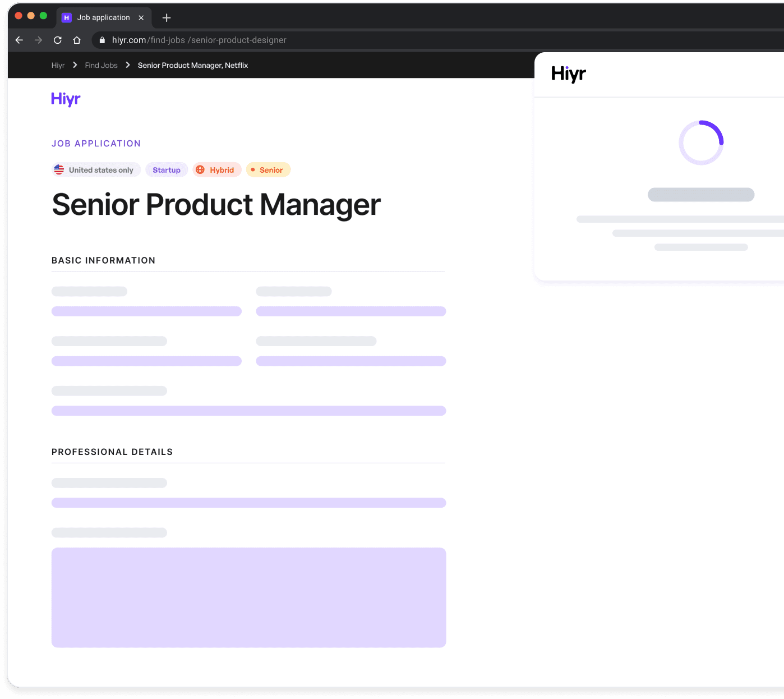This screenshot has height=699, width=784.
Task: Go back with the browser back arrow
Action: click(x=19, y=40)
